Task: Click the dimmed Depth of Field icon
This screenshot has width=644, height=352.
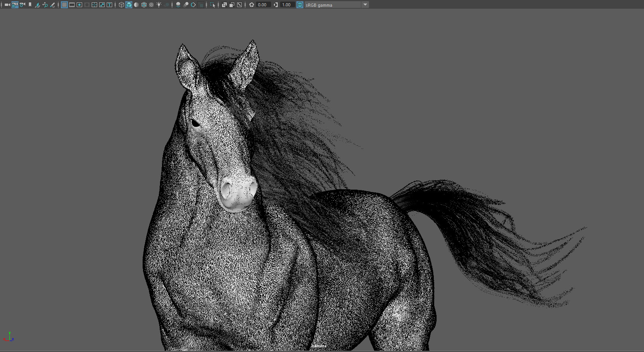Action: [201, 5]
